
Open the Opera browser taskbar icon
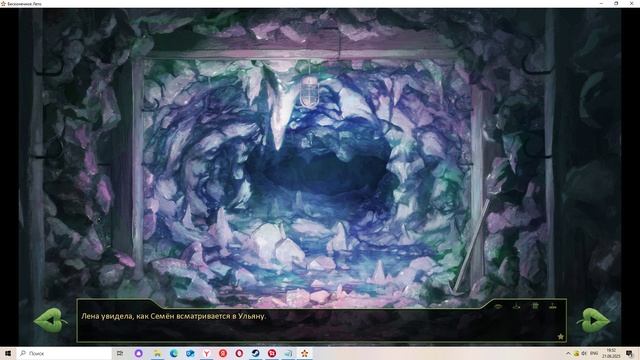(239, 353)
